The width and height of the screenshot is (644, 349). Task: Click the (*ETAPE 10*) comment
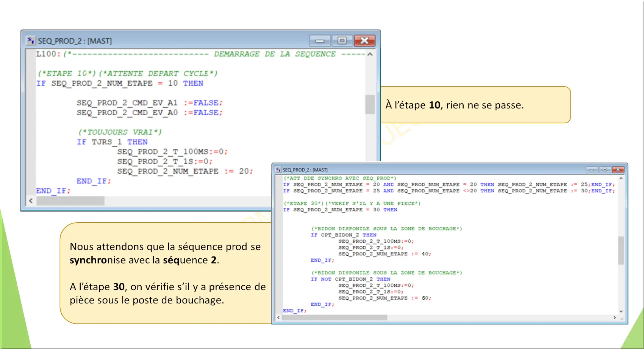[67, 73]
